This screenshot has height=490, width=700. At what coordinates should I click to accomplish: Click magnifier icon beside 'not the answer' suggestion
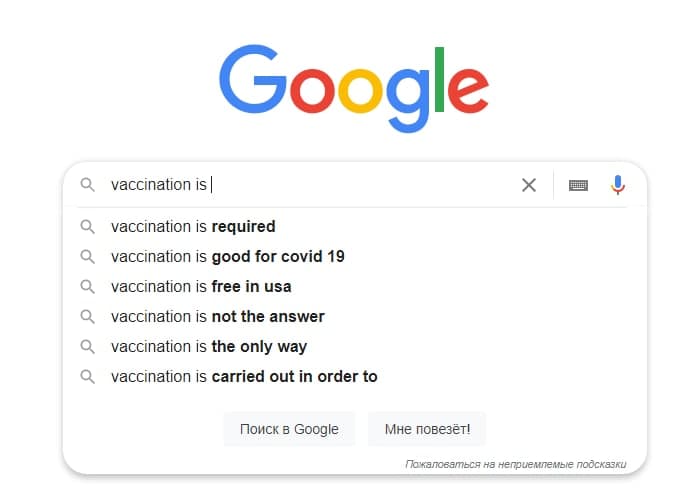88,317
